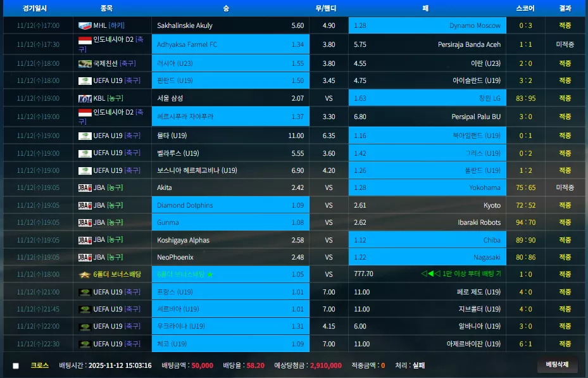Select the 우크라이나 (U19) 1.31 cell
The width and height of the screenshot is (588, 378).
pyautogui.click(x=230, y=326)
